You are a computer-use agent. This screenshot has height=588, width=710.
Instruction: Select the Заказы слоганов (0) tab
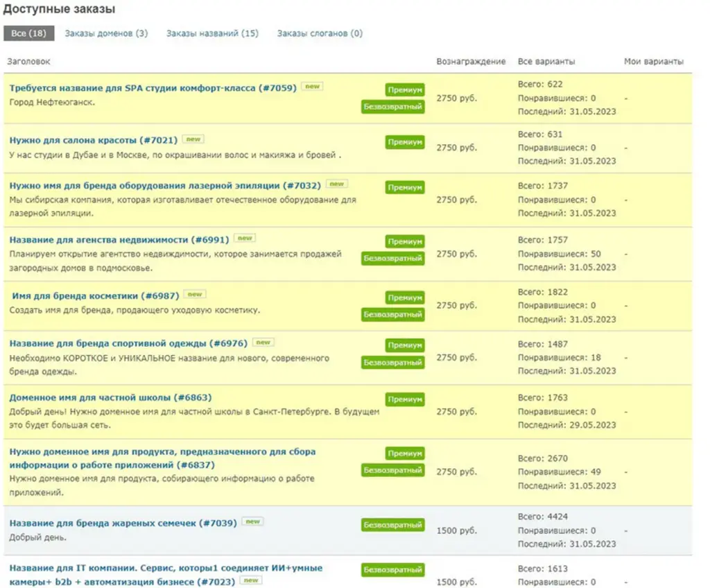320,33
